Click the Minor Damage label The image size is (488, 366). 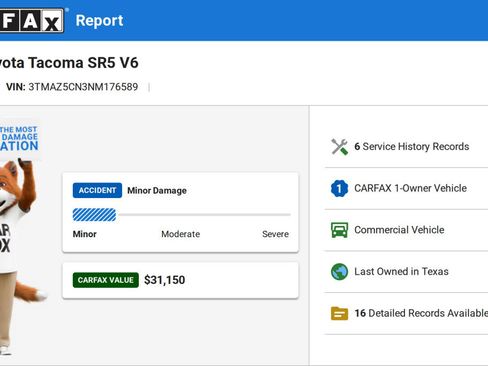pyautogui.click(x=157, y=191)
